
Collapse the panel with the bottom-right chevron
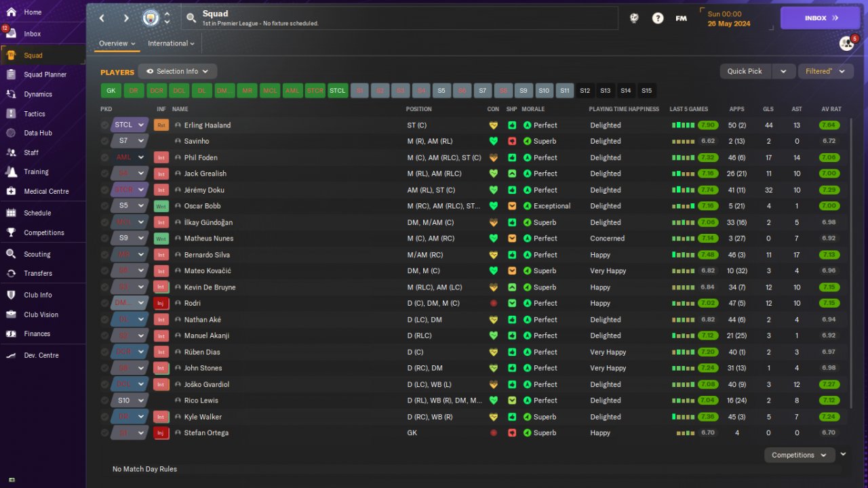pos(844,454)
